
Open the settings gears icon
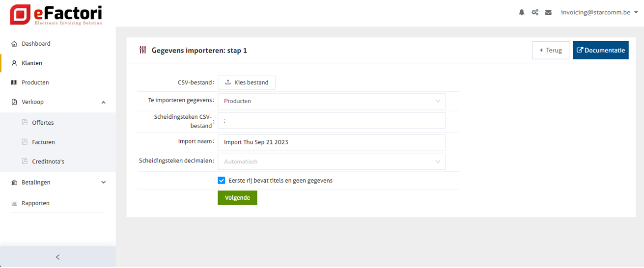click(x=535, y=12)
